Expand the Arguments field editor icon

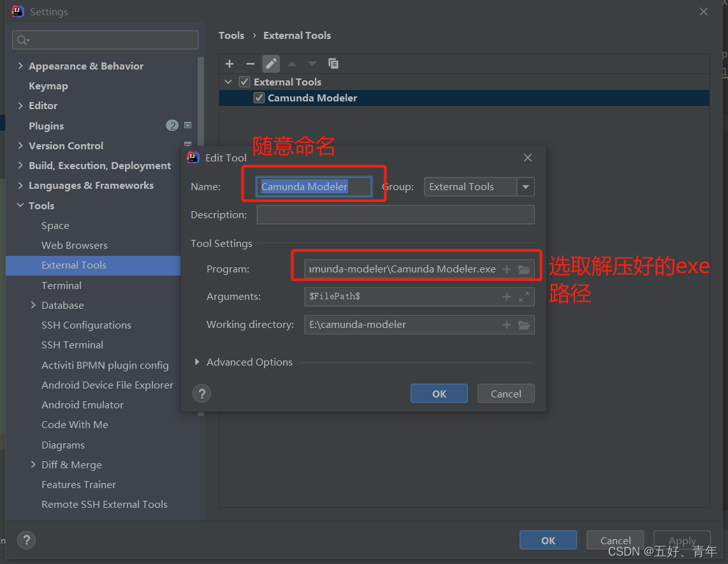524,297
